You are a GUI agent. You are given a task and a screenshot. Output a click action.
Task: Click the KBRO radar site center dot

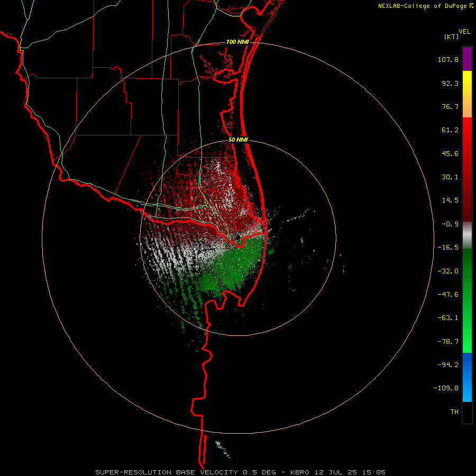coord(238,237)
